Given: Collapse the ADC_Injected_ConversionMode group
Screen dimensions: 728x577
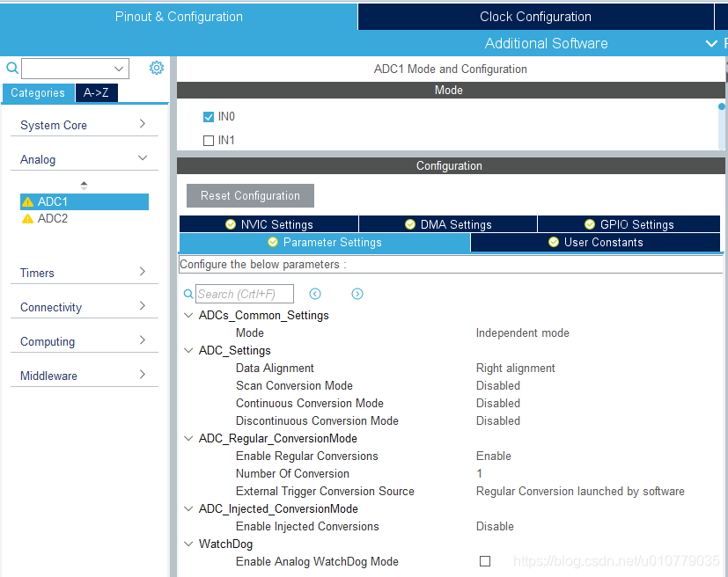Looking at the screenshot, I should [188, 508].
